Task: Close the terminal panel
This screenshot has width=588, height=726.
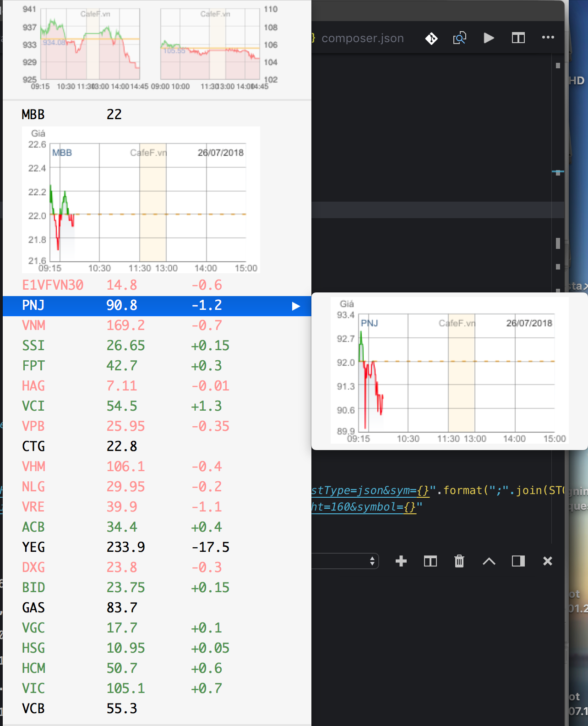Action: [547, 561]
